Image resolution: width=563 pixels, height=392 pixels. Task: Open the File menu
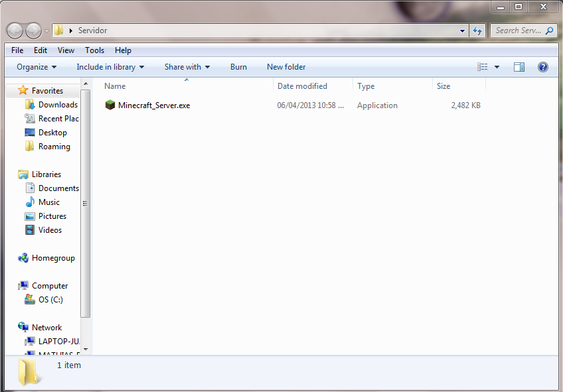[17, 50]
